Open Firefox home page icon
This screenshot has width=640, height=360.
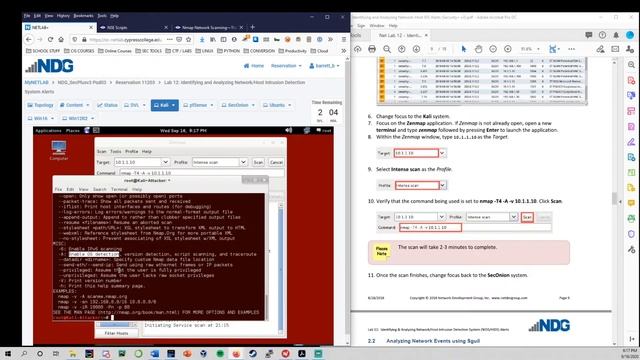[x=61, y=40]
